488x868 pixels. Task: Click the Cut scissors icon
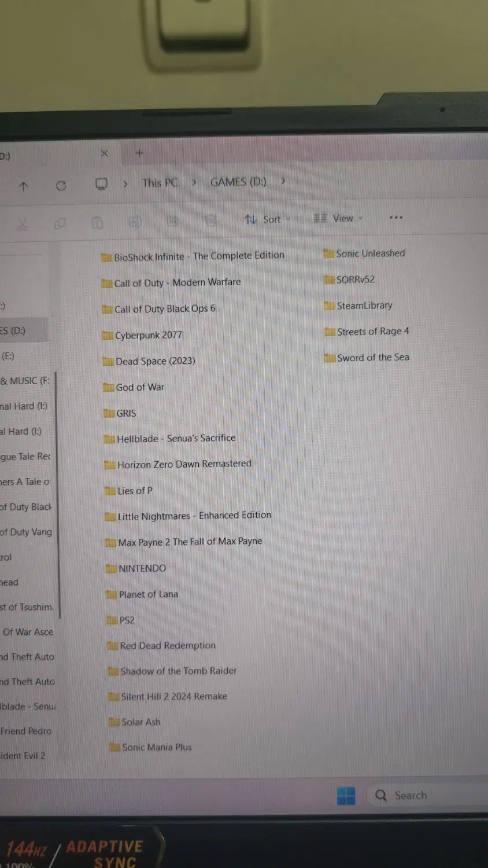[x=22, y=224]
